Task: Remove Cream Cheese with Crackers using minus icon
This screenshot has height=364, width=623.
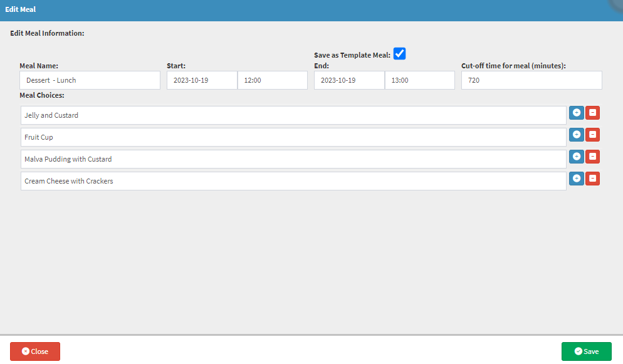Action: point(592,179)
